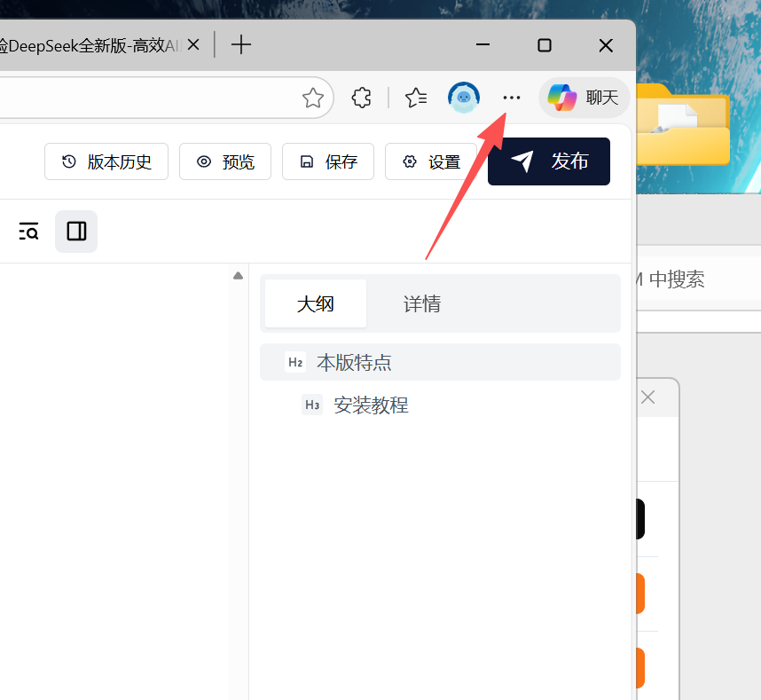Open the Copilot 聊天 button
This screenshot has width=761, height=700.
[x=584, y=98]
